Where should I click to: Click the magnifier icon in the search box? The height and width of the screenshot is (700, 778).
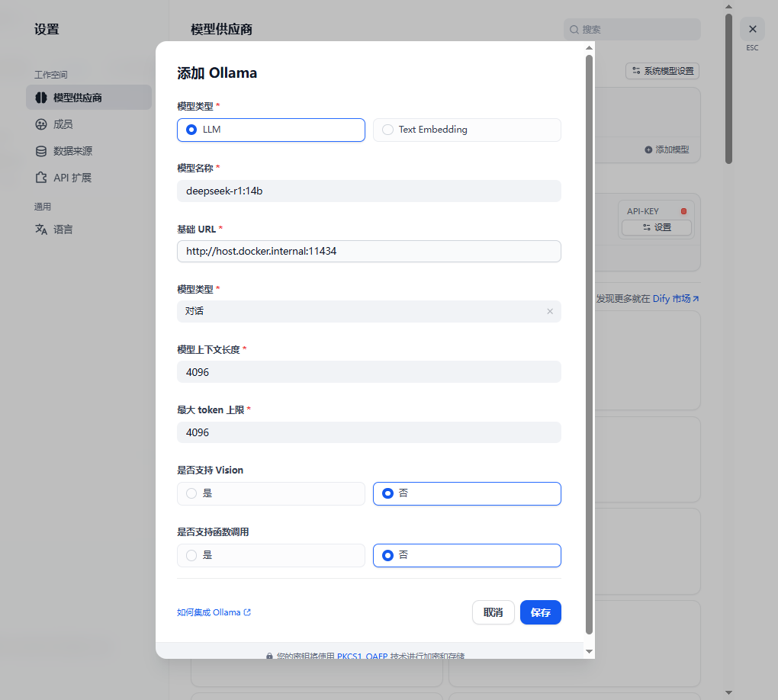[574, 30]
